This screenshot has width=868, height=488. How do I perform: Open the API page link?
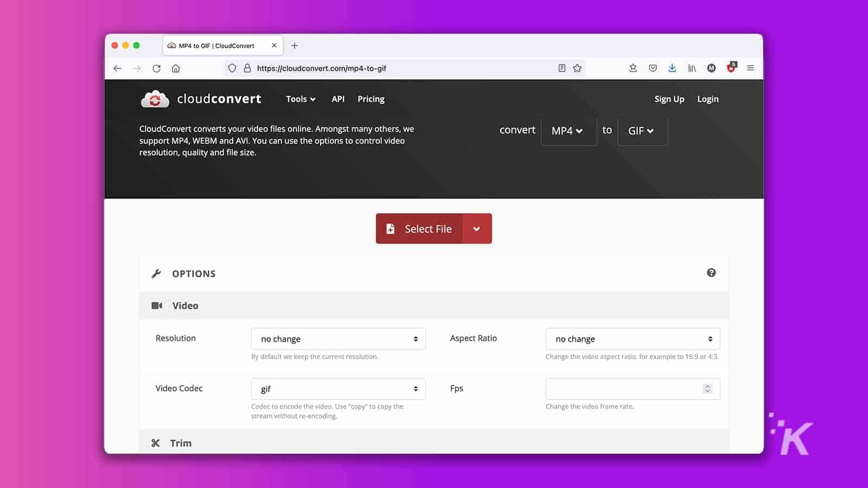click(338, 99)
